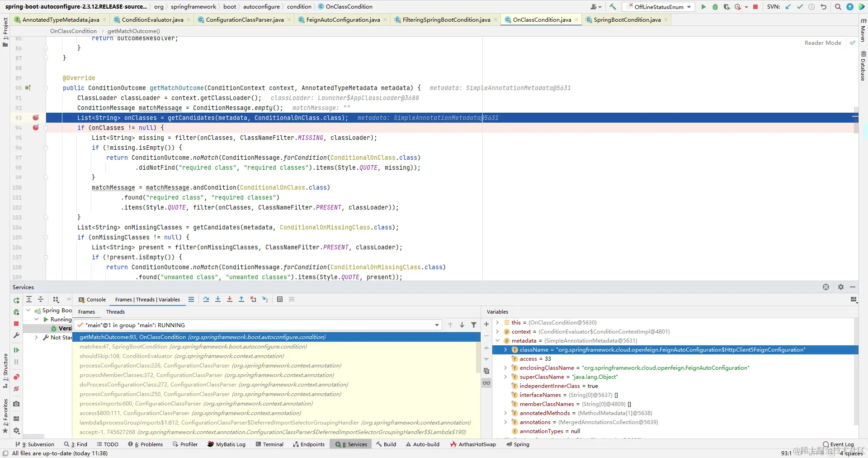The width and height of the screenshot is (868, 458).
Task: Open the thread selector dropdown showing main RUNNING
Action: 258,325
